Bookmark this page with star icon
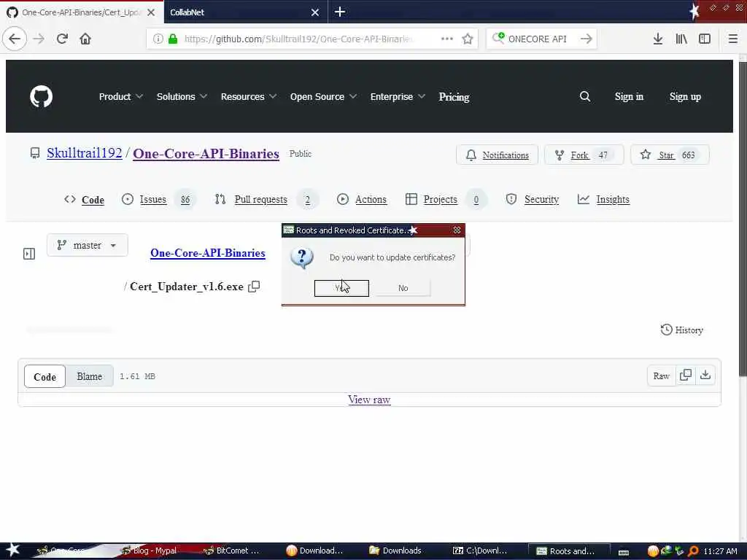The width and height of the screenshot is (747, 560). (468, 39)
